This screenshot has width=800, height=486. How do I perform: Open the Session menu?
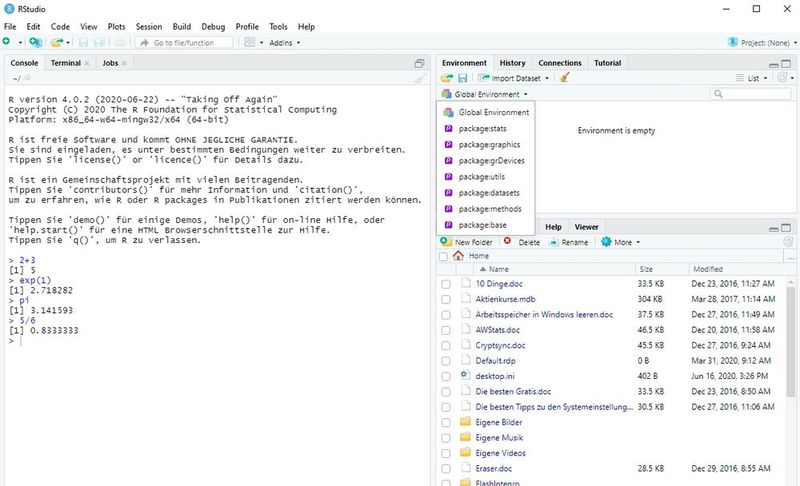click(x=148, y=27)
